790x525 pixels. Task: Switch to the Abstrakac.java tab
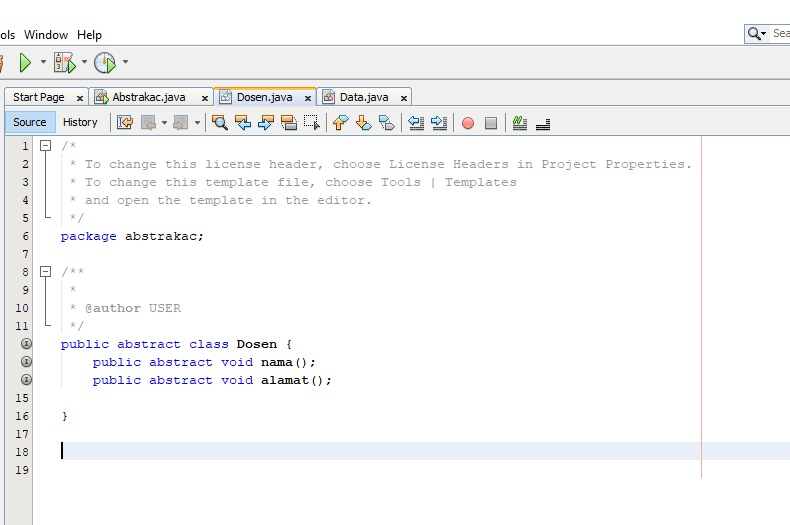click(x=148, y=97)
